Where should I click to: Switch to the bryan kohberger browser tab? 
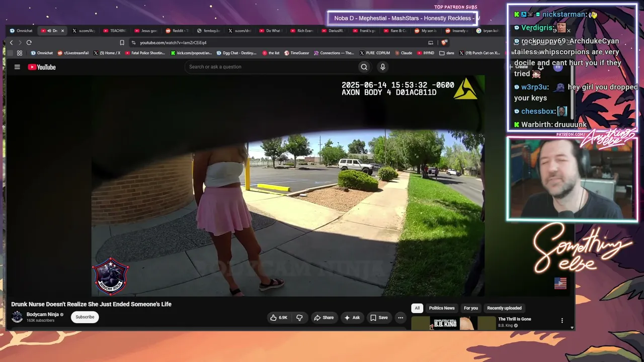[x=488, y=31]
